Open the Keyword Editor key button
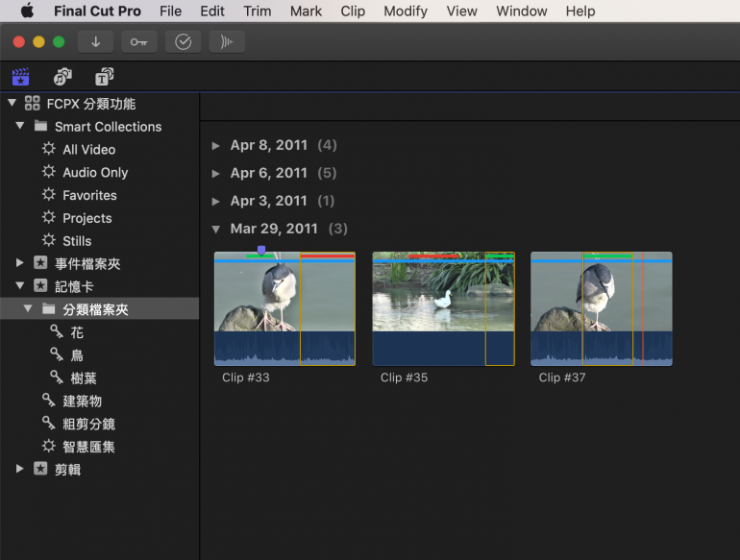The width and height of the screenshot is (740, 560). [139, 42]
